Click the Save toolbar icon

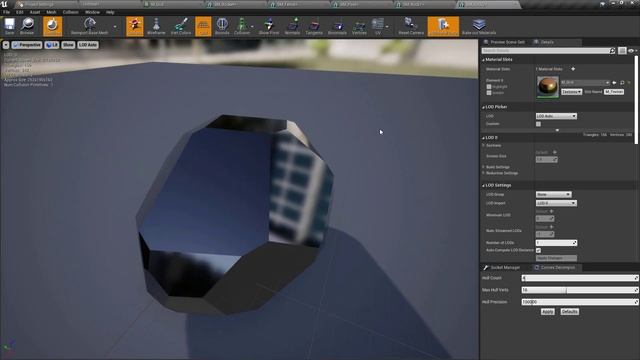click(x=9, y=26)
